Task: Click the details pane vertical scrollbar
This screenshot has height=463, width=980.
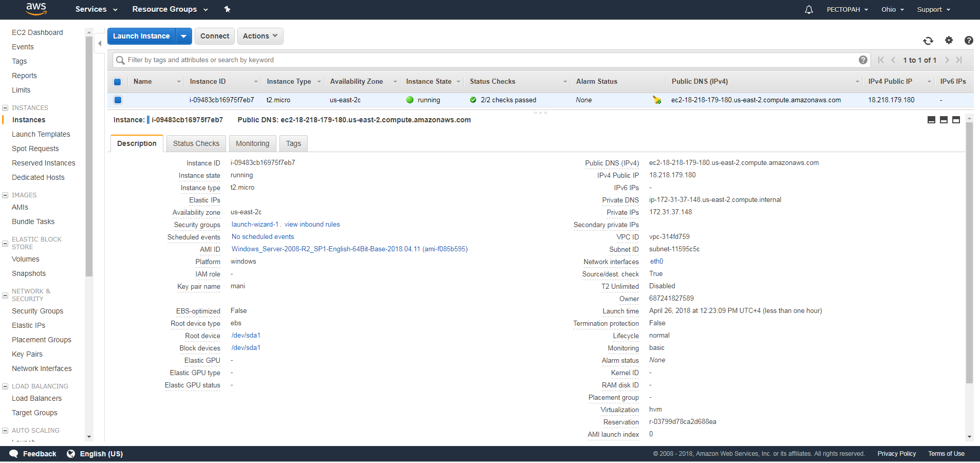Action: pyautogui.click(x=970, y=254)
